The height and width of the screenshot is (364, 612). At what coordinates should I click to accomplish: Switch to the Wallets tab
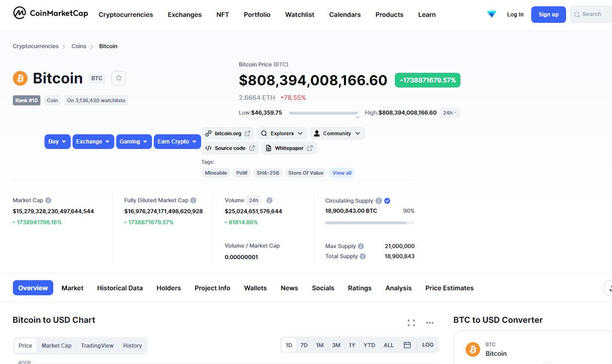(255, 288)
